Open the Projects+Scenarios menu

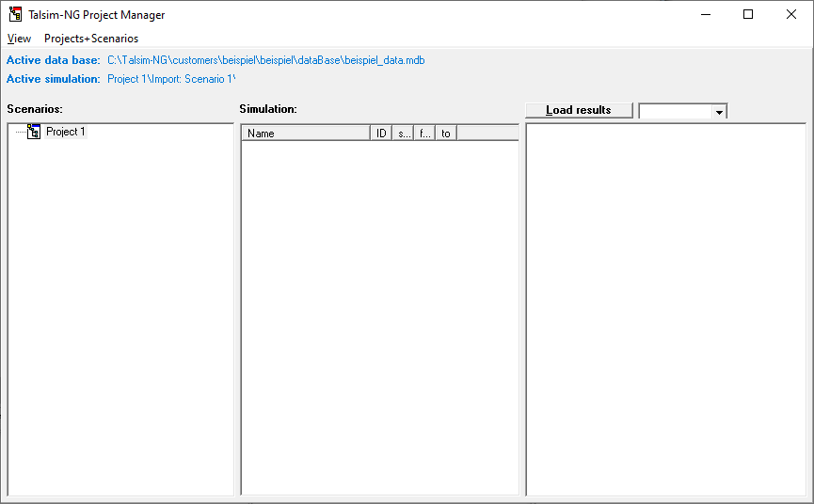coord(91,39)
